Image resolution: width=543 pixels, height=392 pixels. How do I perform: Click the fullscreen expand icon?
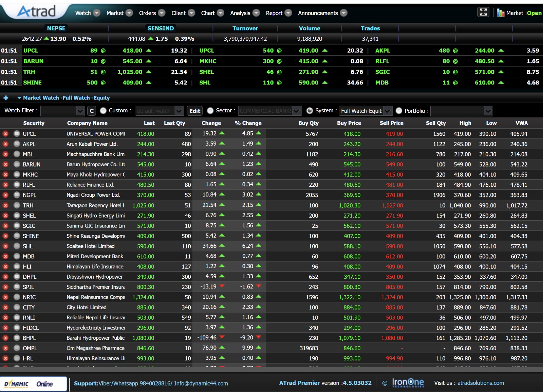tap(483, 13)
